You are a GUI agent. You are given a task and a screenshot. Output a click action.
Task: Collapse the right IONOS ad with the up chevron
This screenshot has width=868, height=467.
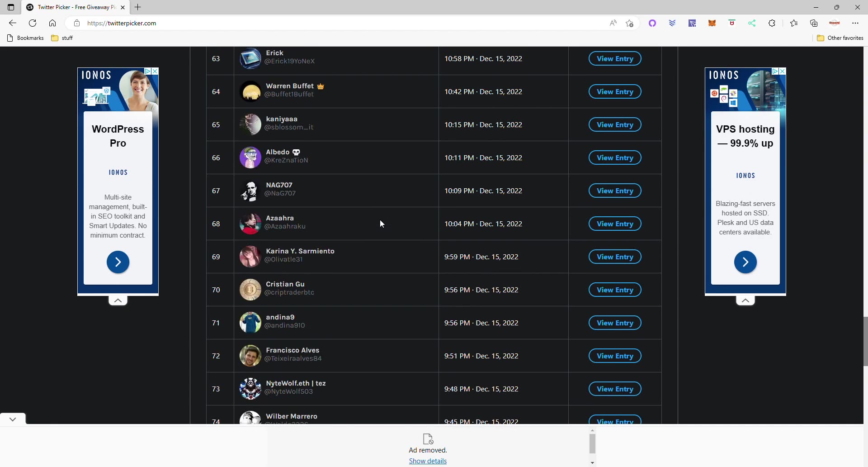pos(745,300)
